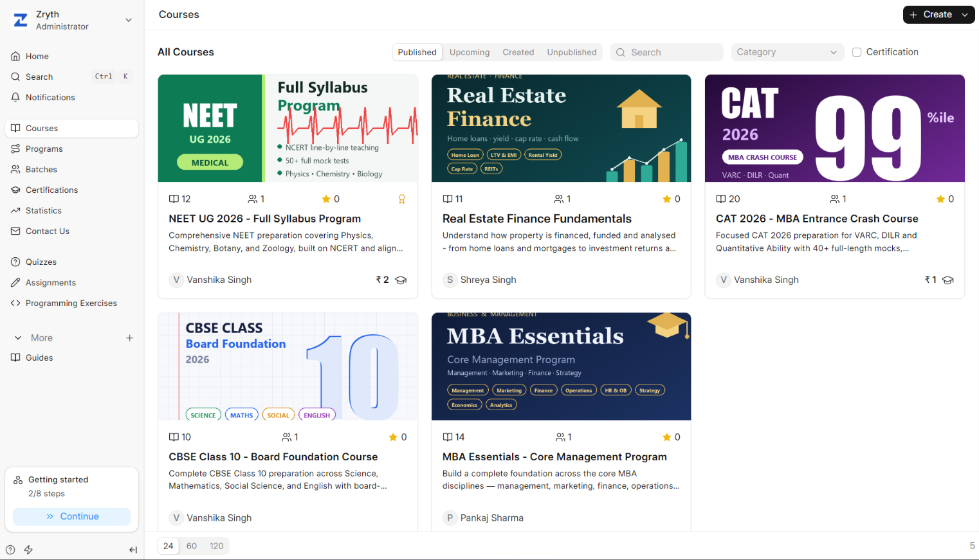Click the Ctrl K shortcut badge

[112, 77]
